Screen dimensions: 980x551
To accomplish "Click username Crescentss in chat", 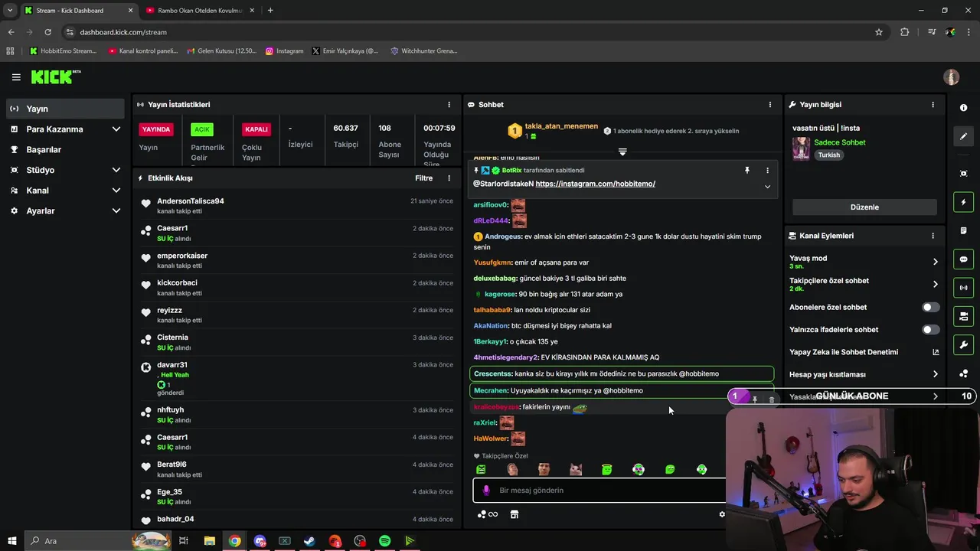I will (492, 374).
